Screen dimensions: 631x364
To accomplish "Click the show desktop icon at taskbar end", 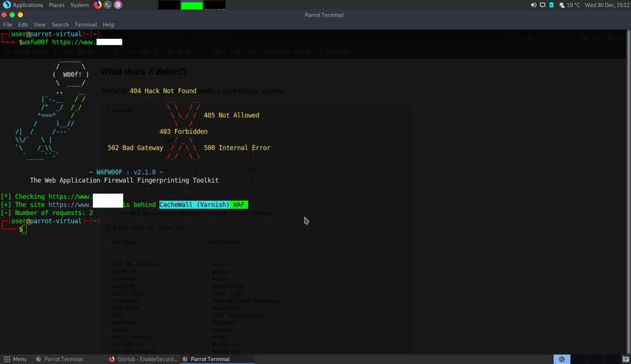I will pos(626,359).
